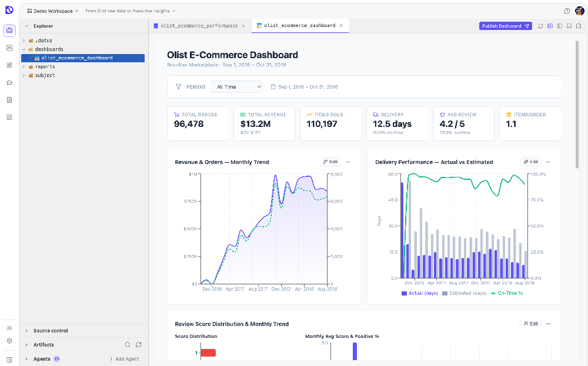588x366 pixels.
Task: Open the grid modules icon in sidebar
Action: [9, 117]
